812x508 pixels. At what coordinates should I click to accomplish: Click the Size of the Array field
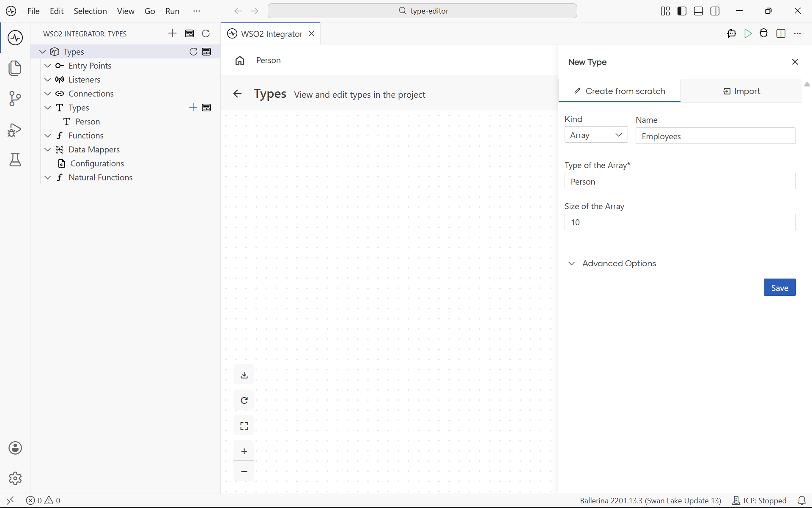pos(680,222)
